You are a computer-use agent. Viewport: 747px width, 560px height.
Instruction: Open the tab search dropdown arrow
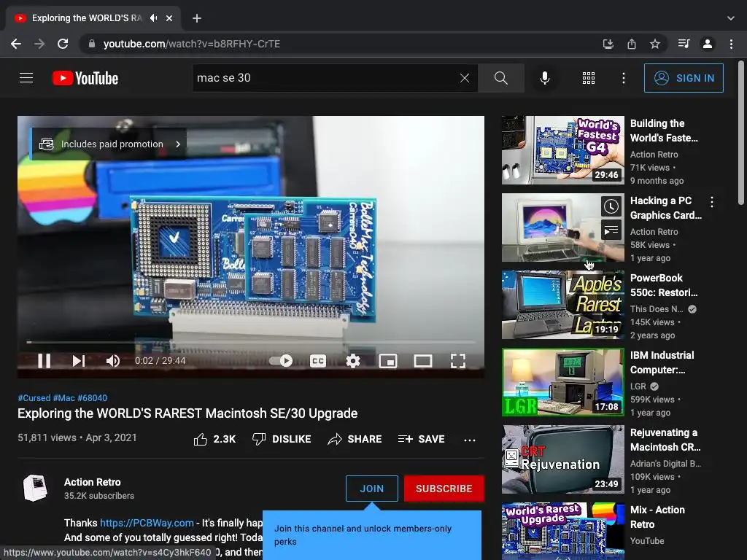[731, 18]
